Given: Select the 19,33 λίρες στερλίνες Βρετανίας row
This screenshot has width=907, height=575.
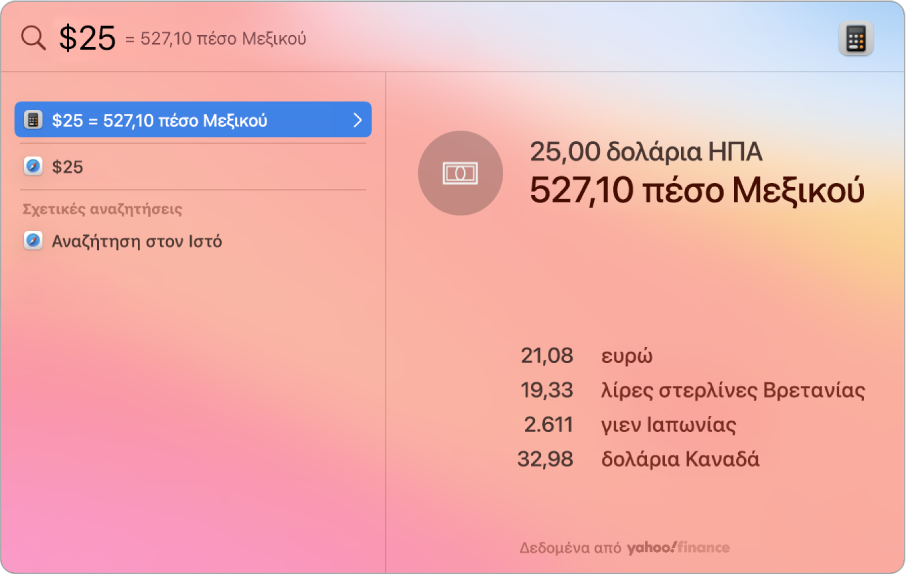Looking at the screenshot, I should (692, 390).
